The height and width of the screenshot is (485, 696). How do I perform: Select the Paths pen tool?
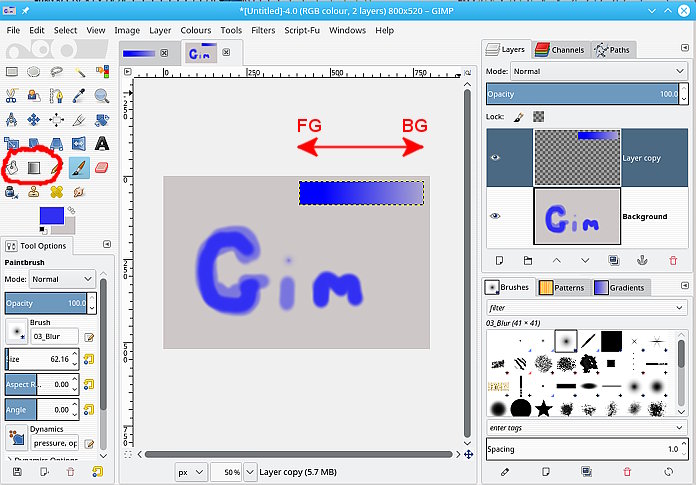(56, 95)
